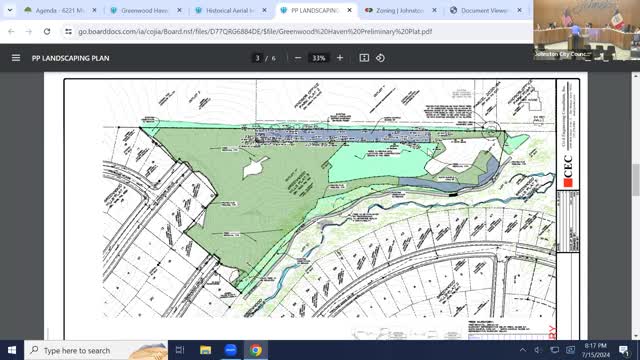The width and height of the screenshot is (640, 360).
Task: Close the Agenda tab
Action: (94, 10)
